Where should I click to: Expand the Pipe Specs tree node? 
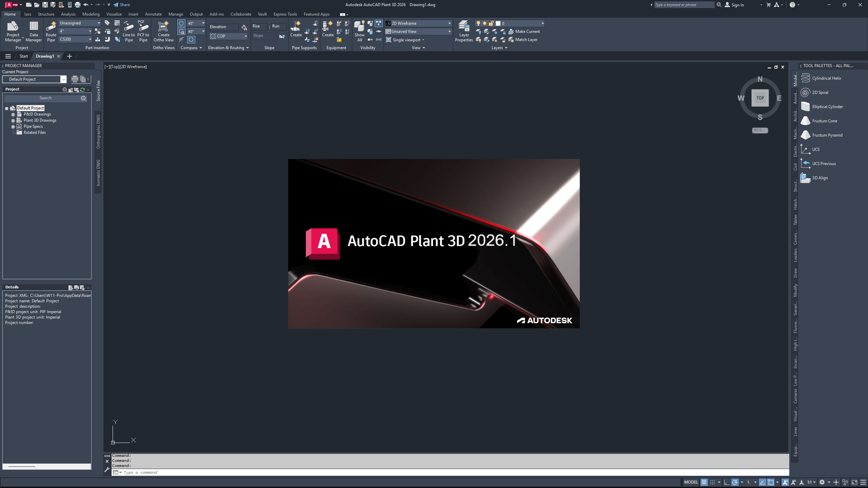13,126
